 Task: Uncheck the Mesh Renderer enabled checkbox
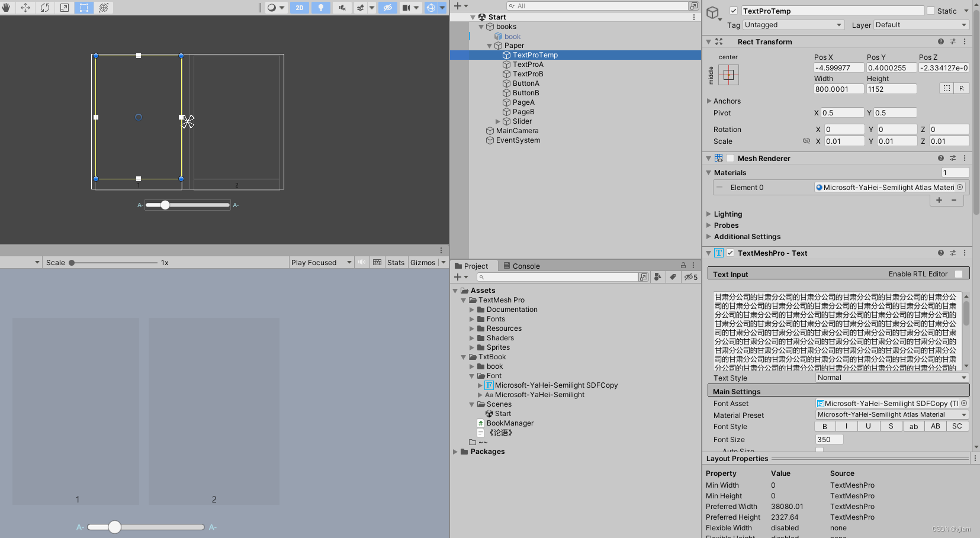pos(730,158)
